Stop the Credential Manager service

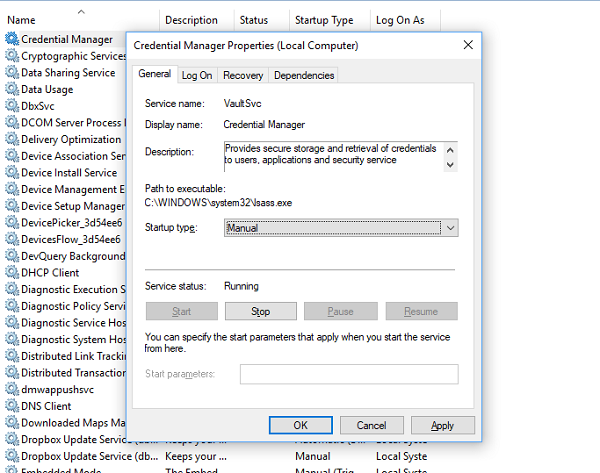pyautogui.click(x=261, y=312)
